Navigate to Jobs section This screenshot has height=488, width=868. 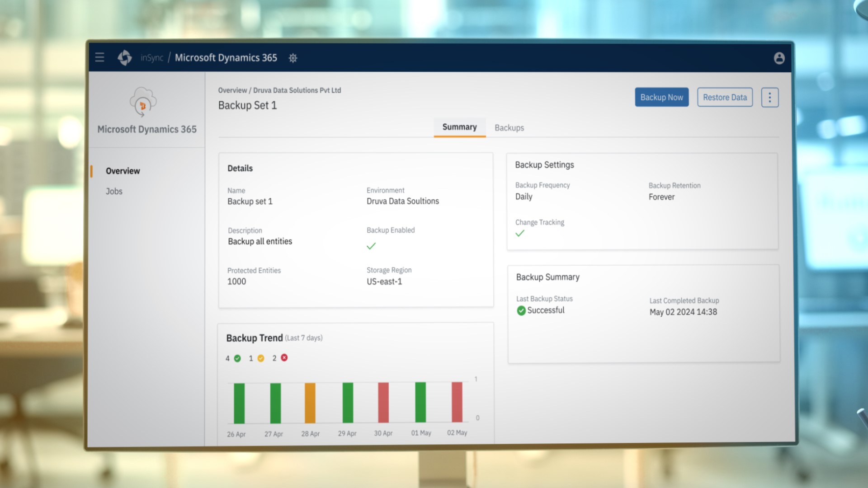point(114,191)
